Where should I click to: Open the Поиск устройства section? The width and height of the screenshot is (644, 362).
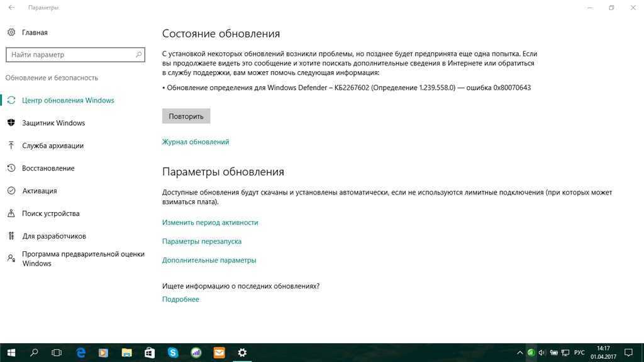51,213
